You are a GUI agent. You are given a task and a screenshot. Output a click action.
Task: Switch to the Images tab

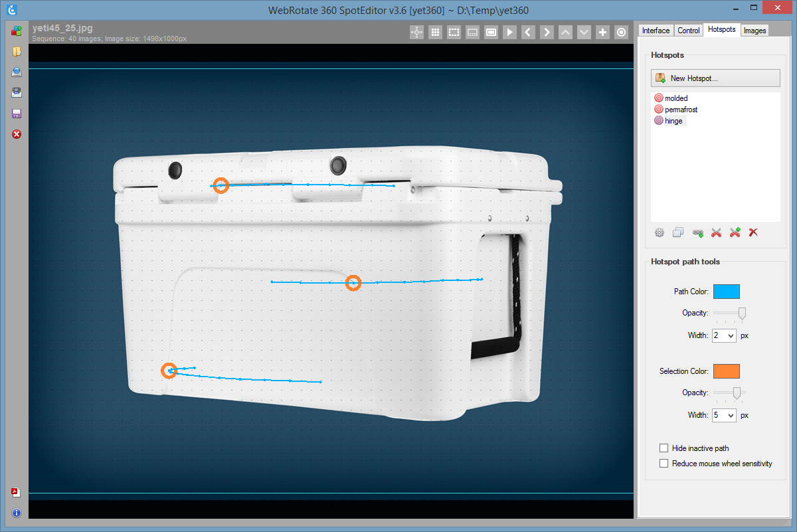pyautogui.click(x=754, y=31)
